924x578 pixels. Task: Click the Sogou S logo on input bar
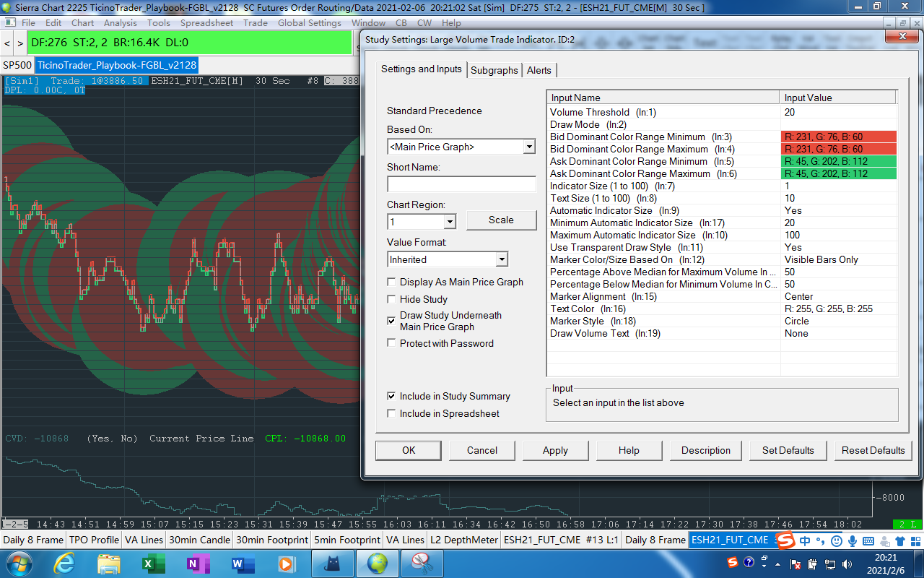[x=785, y=540]
